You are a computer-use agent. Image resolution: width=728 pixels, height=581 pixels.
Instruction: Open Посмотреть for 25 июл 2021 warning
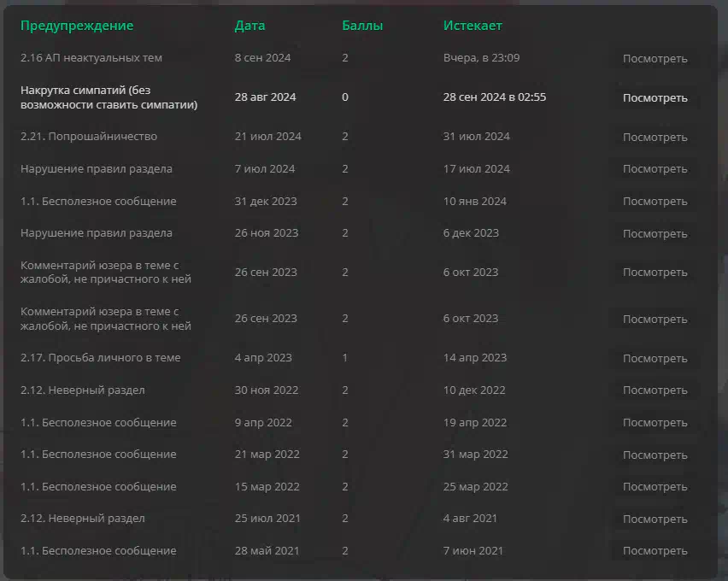click(x=655, y=519)
